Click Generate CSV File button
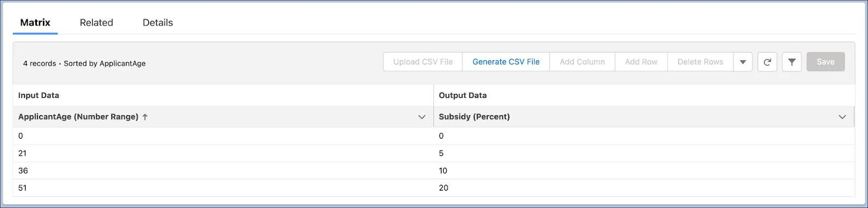This screenshot has width=868, height=208. [x=506, y=62]
